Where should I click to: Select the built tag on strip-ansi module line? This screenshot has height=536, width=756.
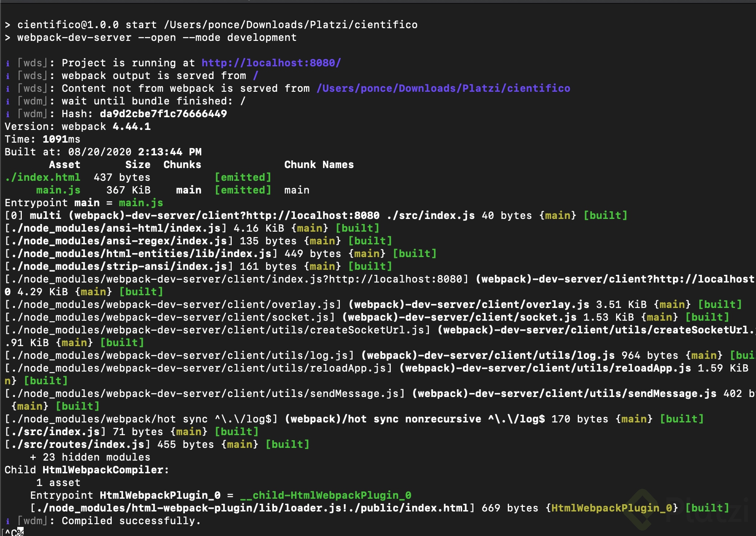(x=370, y=267)
